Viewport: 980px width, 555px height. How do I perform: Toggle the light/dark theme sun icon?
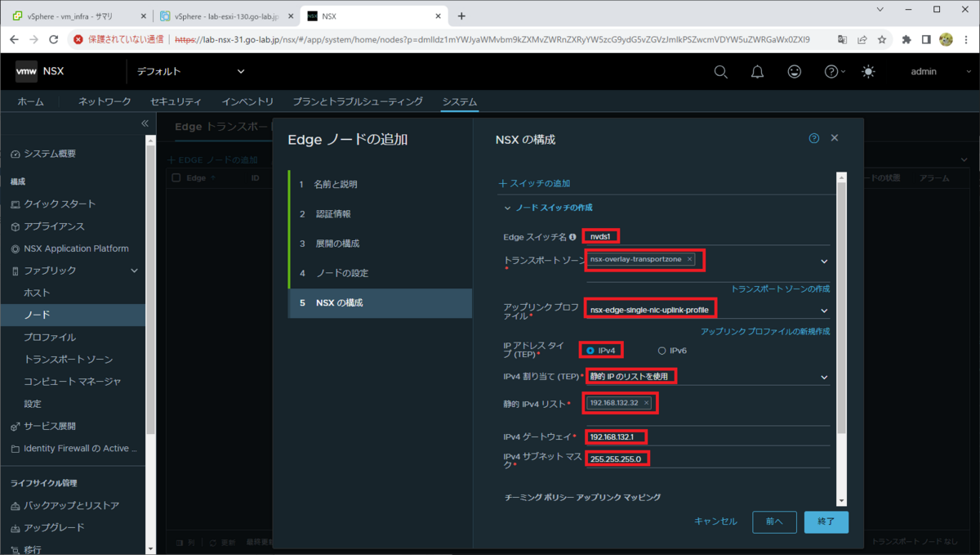tap(868, 72)
